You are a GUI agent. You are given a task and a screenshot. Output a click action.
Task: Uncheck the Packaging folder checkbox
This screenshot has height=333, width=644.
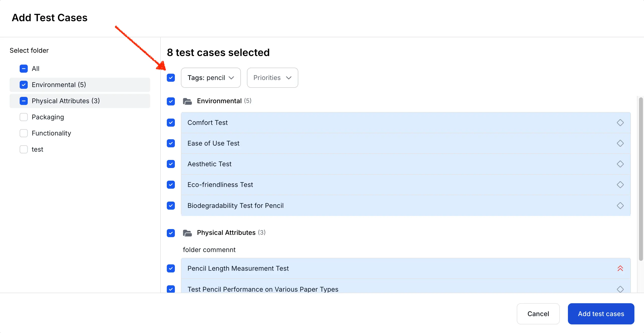(x=24, y=117)
